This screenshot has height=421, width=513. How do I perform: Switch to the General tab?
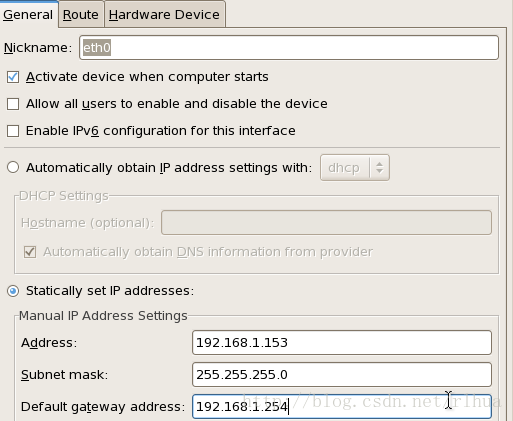click(29, 14)
